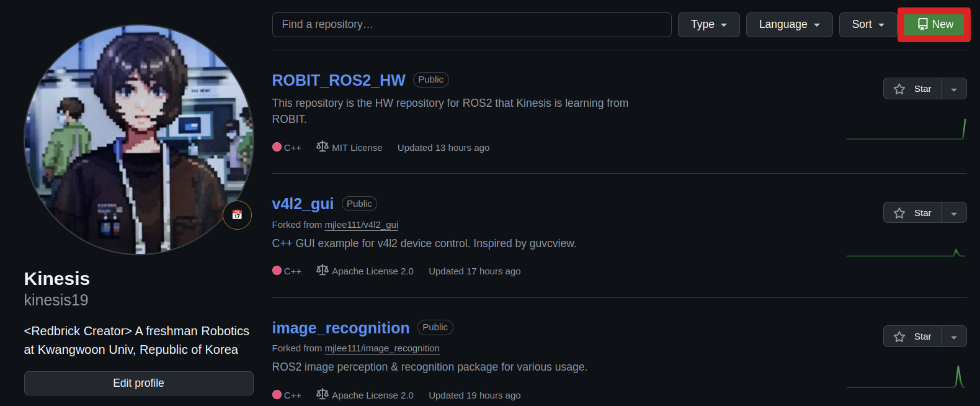Click the Edit profile button
The height and width of the screenshot is (406, 980).
coord(139,383)
